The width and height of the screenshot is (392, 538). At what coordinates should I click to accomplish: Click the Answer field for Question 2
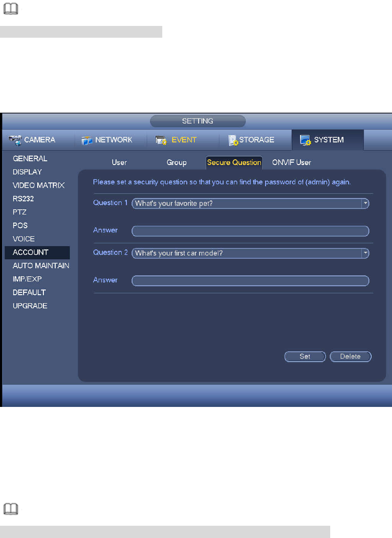tap(250, 281)
